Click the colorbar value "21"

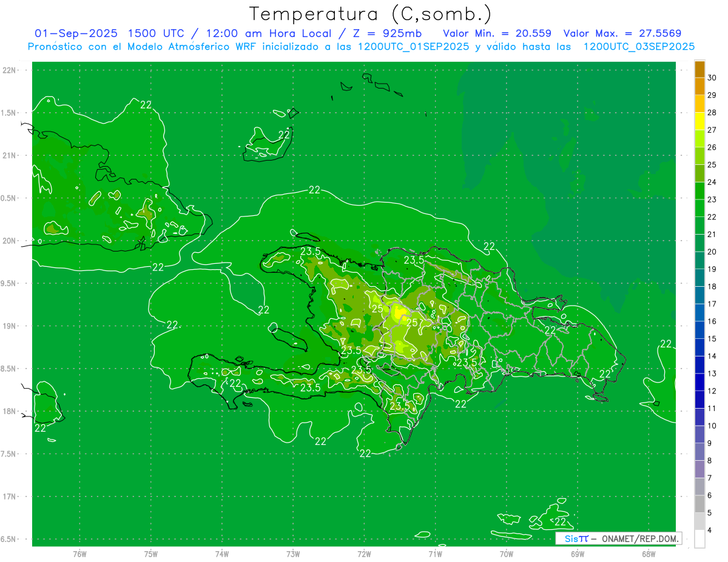coord(712,234)
